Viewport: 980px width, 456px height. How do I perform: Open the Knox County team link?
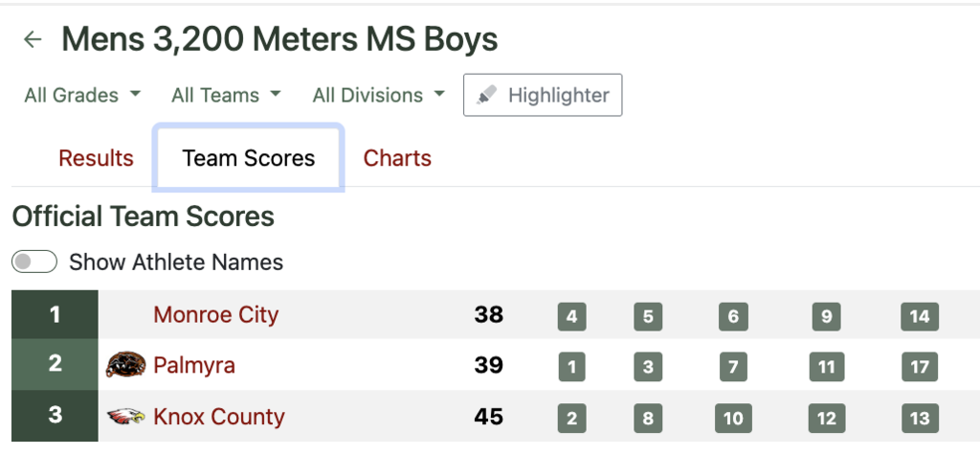coord(218,417)
